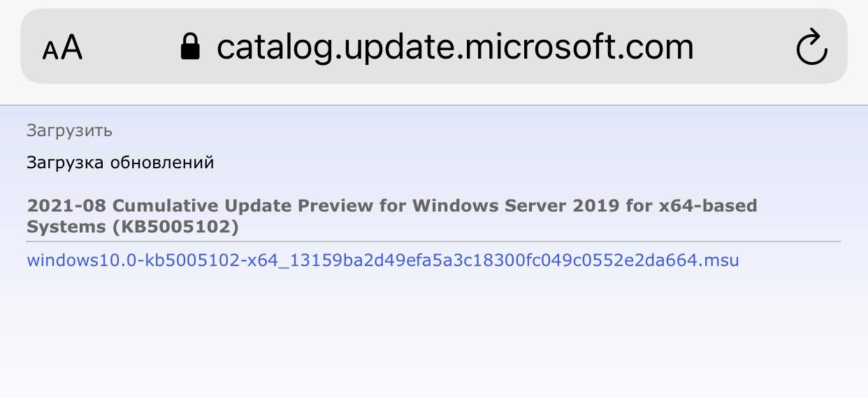Download the windows10.0-kb5005102-x64 .msu file link
This screenshot has height=398, width=868.
(x=383, y=260)
